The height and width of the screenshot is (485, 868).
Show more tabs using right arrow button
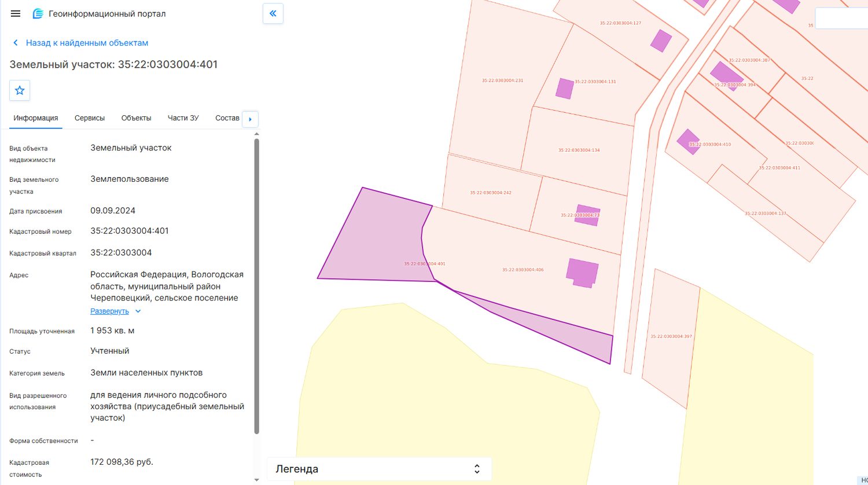[x=250, y=119]
